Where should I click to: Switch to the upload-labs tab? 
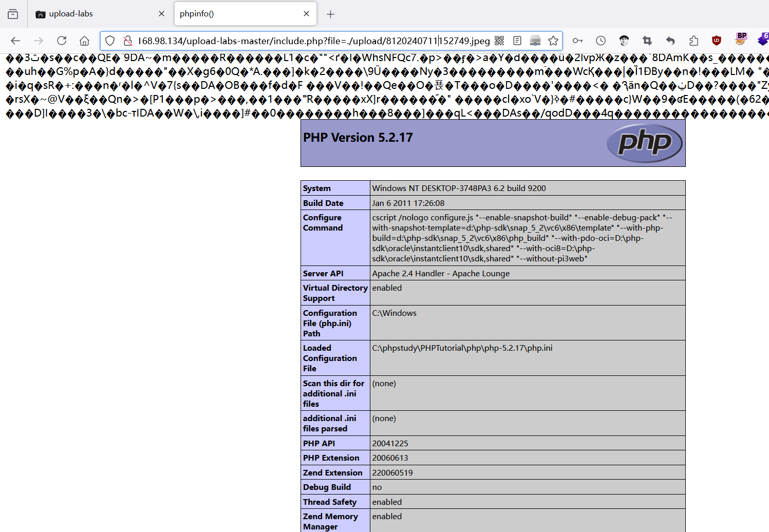[x=100, y=14]
